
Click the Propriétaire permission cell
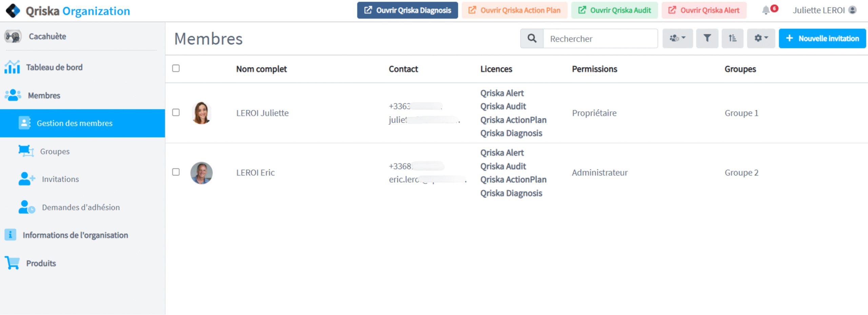pos(594,113)
